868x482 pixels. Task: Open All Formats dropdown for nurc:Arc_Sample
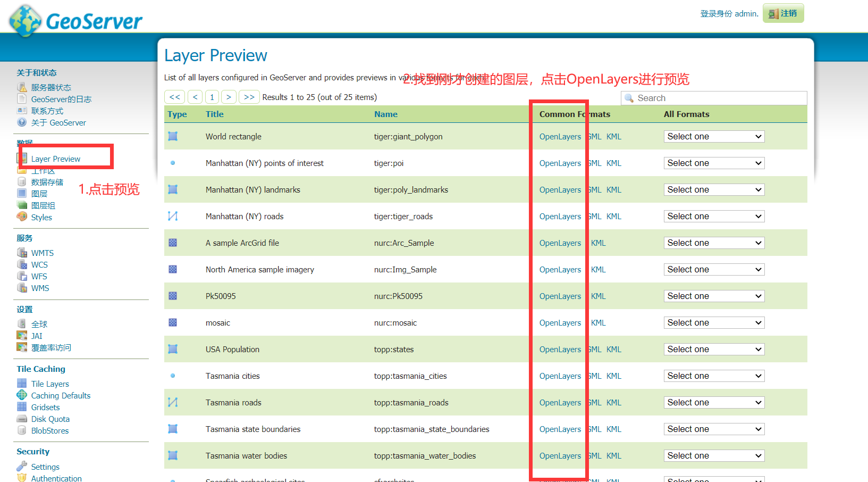click(714, 243)
